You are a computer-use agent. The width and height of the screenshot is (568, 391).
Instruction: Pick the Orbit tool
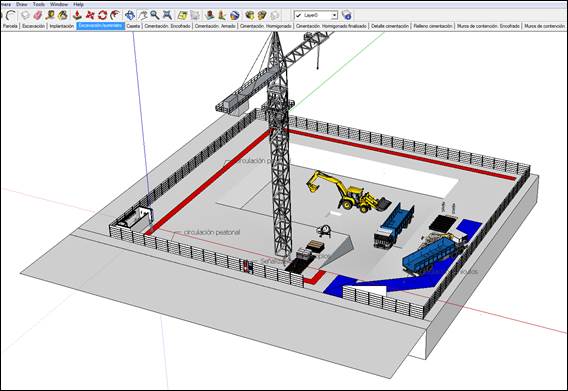[x=130, y=15]
